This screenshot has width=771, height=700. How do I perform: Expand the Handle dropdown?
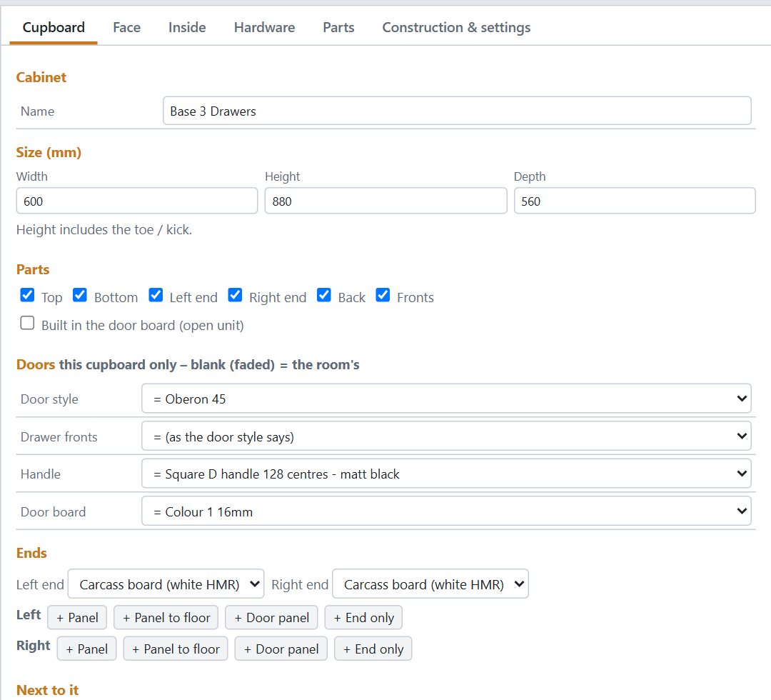pos(446,474)
